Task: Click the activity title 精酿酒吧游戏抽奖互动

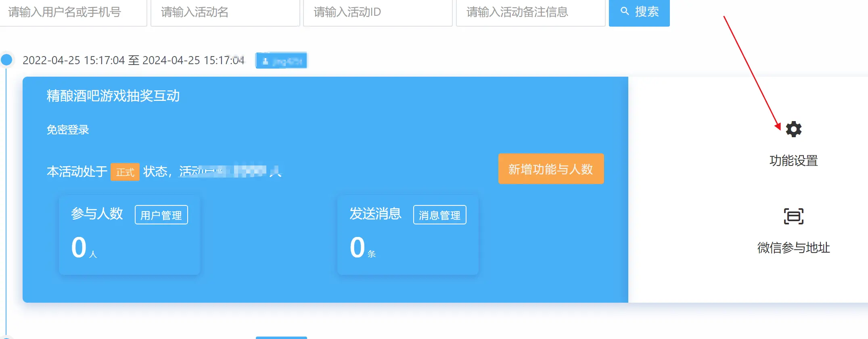Action: click(x=113, y=96)
